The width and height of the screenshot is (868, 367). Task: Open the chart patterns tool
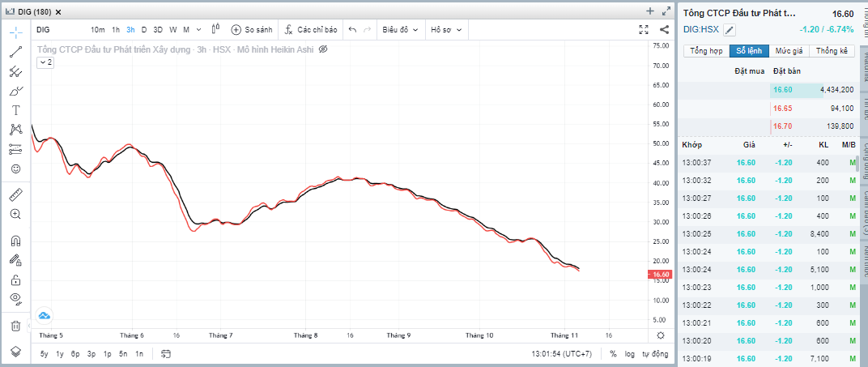(x=16, y=130)
